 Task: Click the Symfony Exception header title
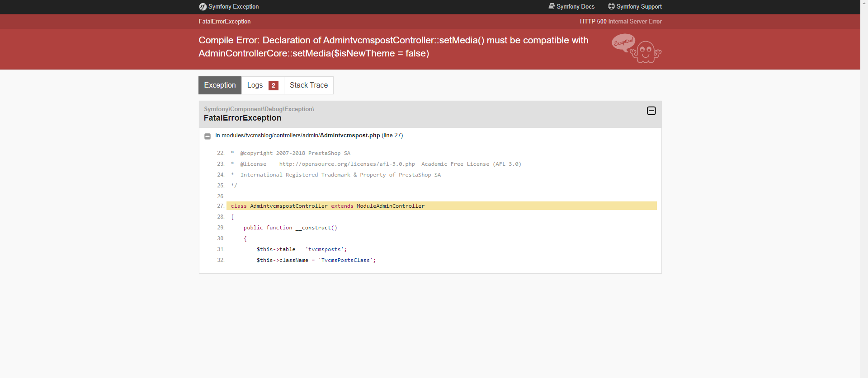point(233,7)
